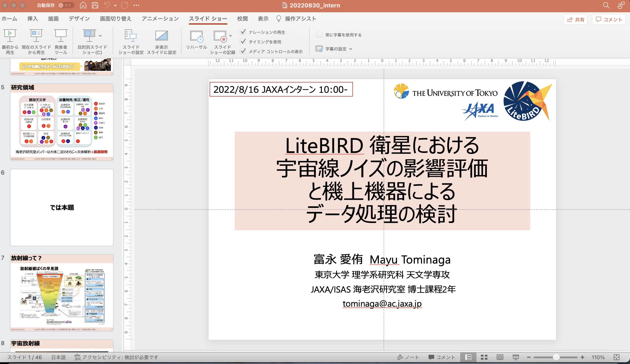Select slide 7 thumbnail 放射線って？
This screenshot has width=630, height=364.
tap(62, 293)
